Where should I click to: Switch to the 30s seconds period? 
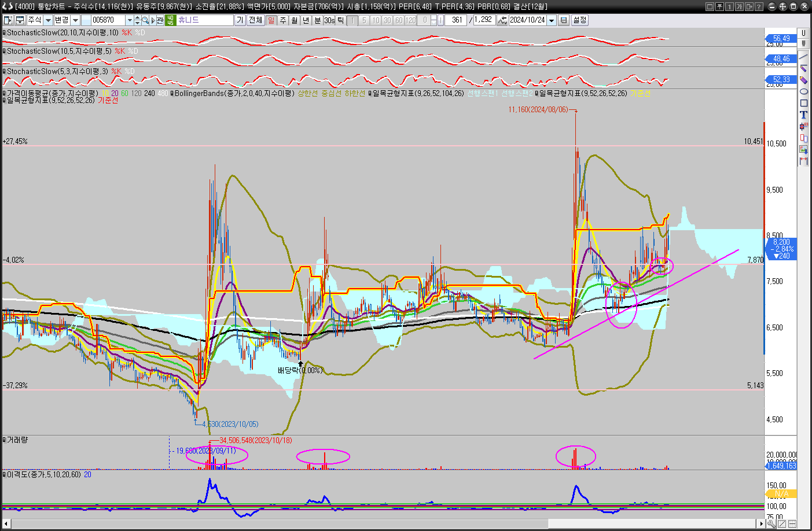point(329,20)
